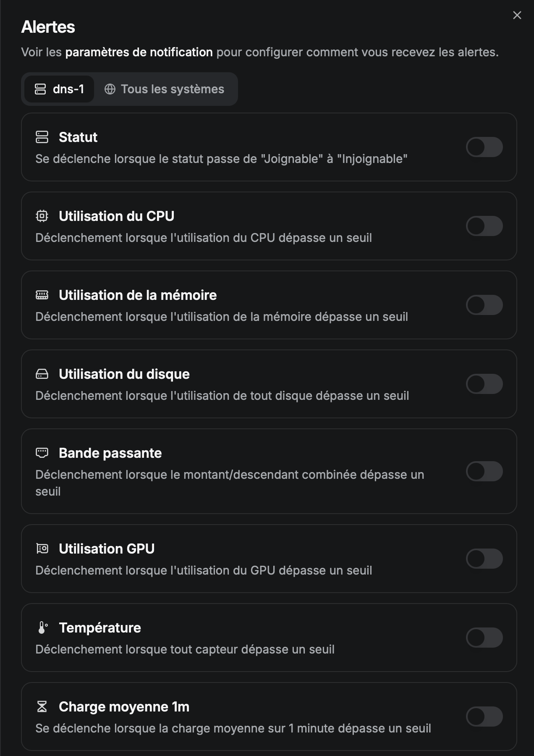Enable the Statut alert toggle
This screenshot has width=534, height=756.
(x=484, y=147)
